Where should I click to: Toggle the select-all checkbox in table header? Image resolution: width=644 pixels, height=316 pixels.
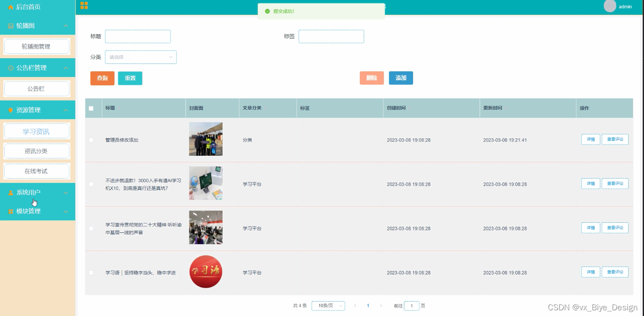point(91,108)
